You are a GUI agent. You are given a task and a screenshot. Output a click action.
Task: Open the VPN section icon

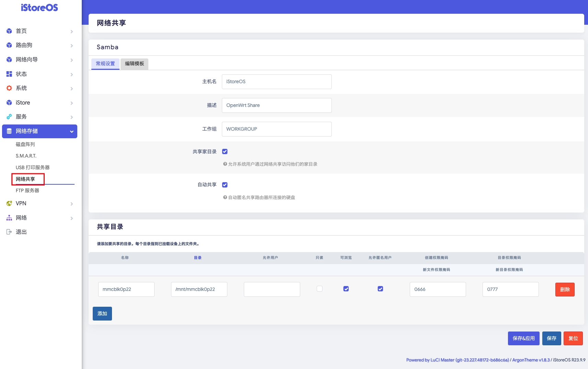[9, 203]
